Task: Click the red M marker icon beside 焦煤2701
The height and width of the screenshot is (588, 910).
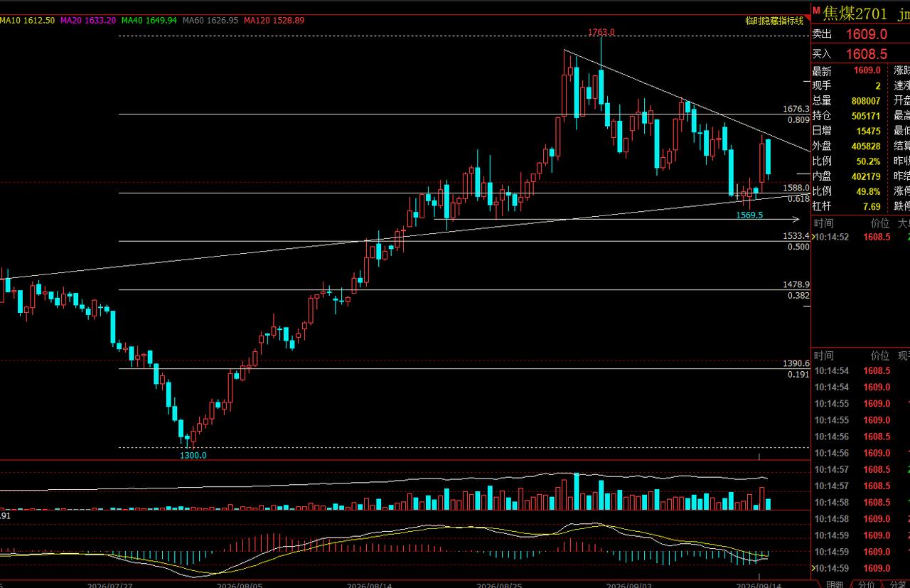Action: click(x=817, y=10)
